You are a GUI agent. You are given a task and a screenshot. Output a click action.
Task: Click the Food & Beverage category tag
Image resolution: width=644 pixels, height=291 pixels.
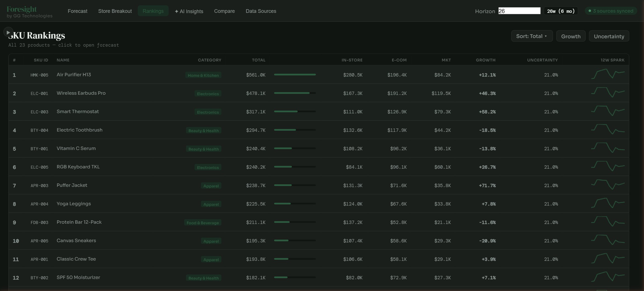coord(203,223)
